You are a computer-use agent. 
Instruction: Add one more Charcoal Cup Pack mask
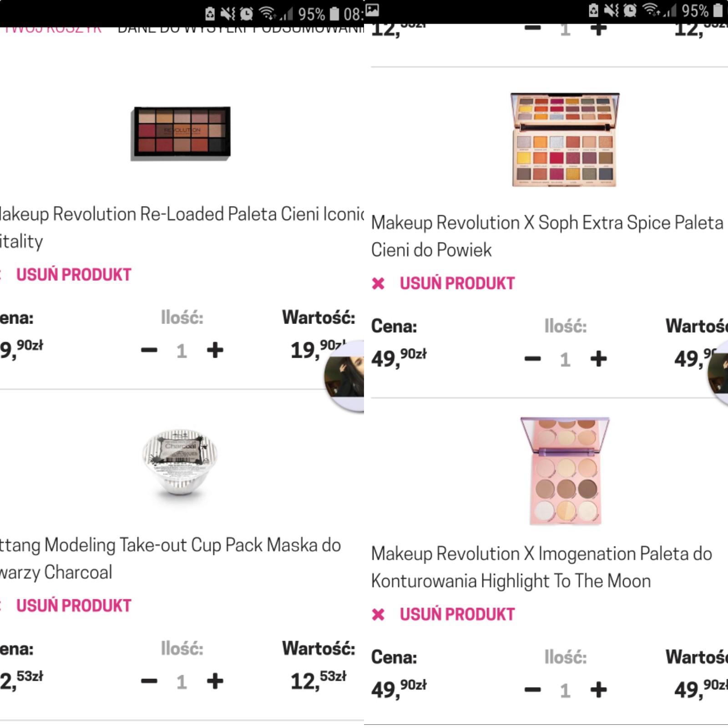tap(215, 681)
